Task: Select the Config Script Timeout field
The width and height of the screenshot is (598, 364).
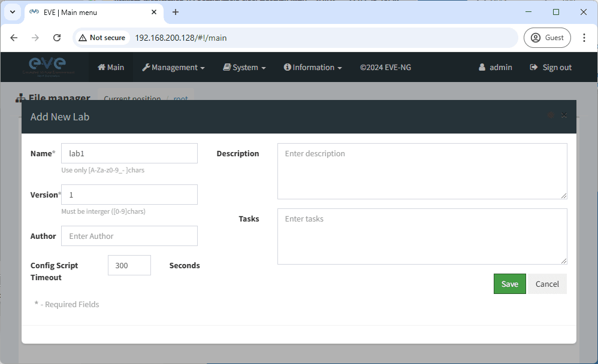Action: coord(129,265)
